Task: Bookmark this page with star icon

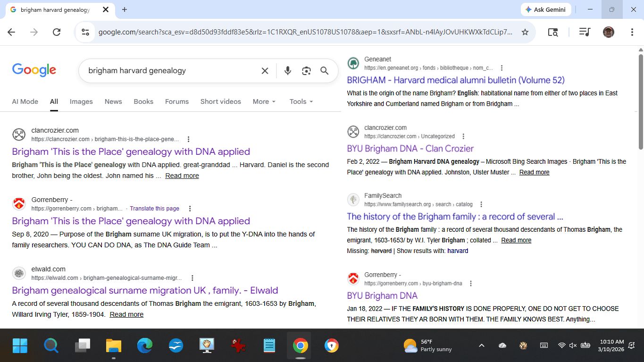Action: (525, 32)
